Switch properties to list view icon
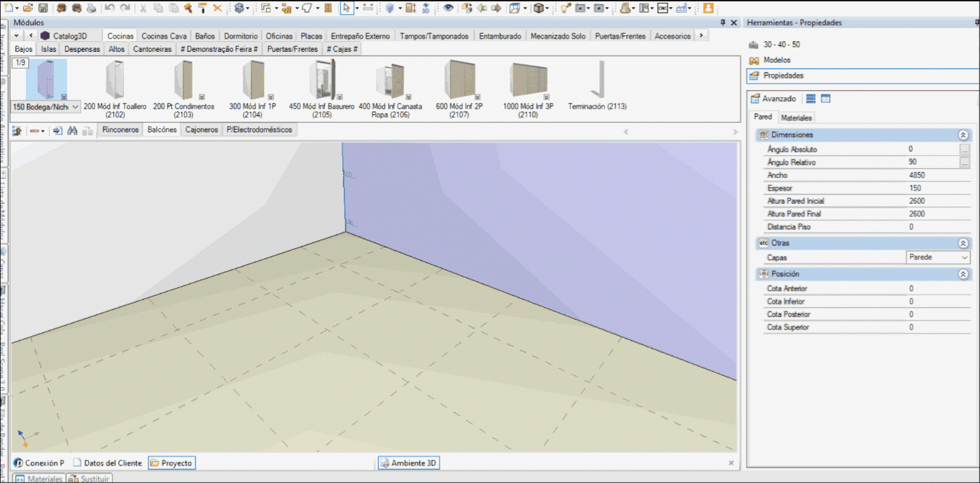 coord(811,99)
